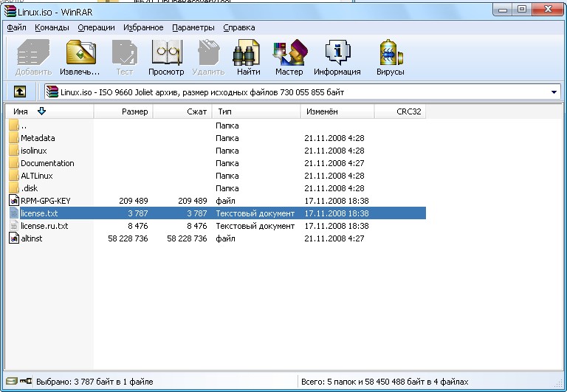Click the parent folder '..' entry
567x392 pixels.
[24, 125]
